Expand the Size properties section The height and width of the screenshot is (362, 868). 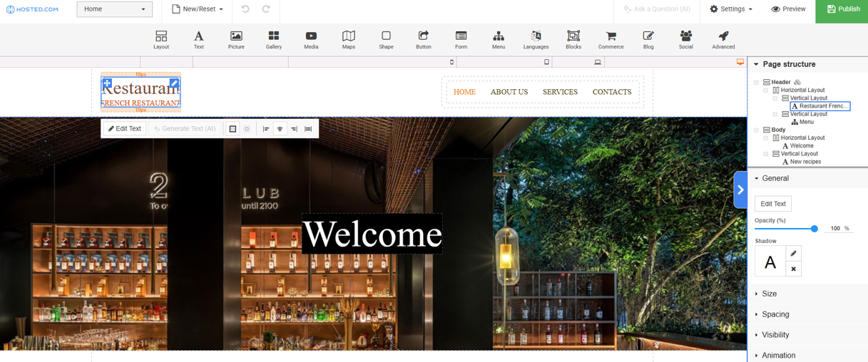tap(769, 294)
